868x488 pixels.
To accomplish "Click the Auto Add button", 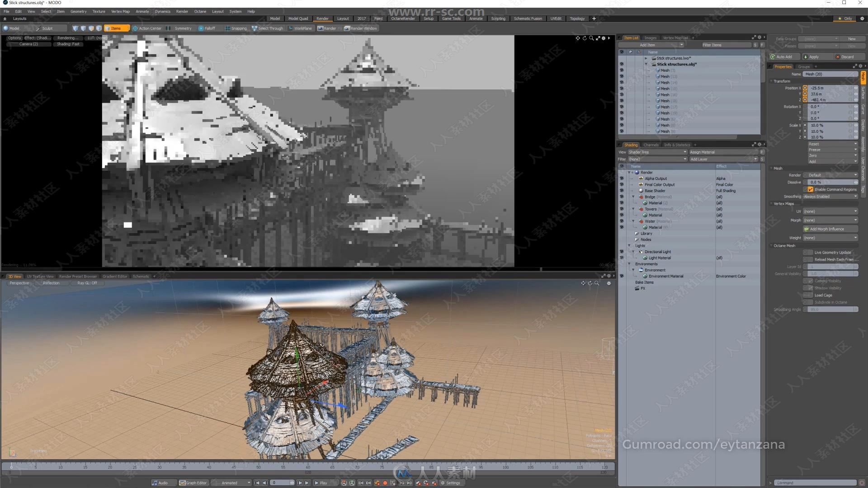I will click(x=784, y=57).
